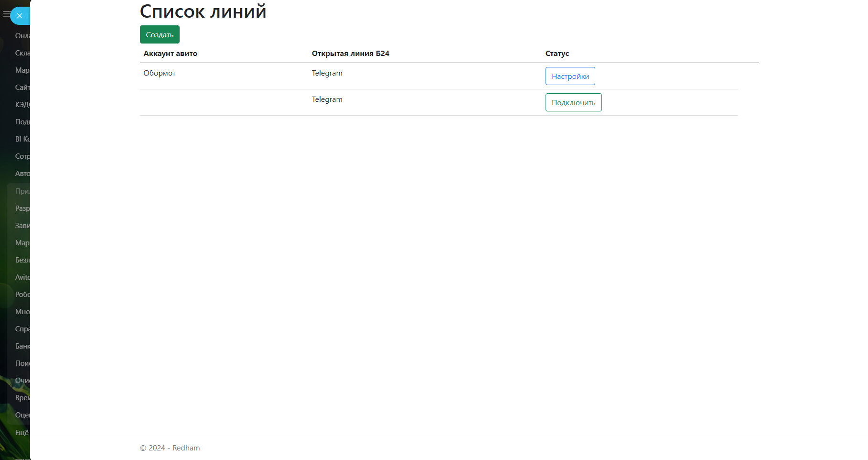Click the © 2024 - Redham footer text
Image resolution: width=868 pixels, height=460 pixels.
point(170,448)
